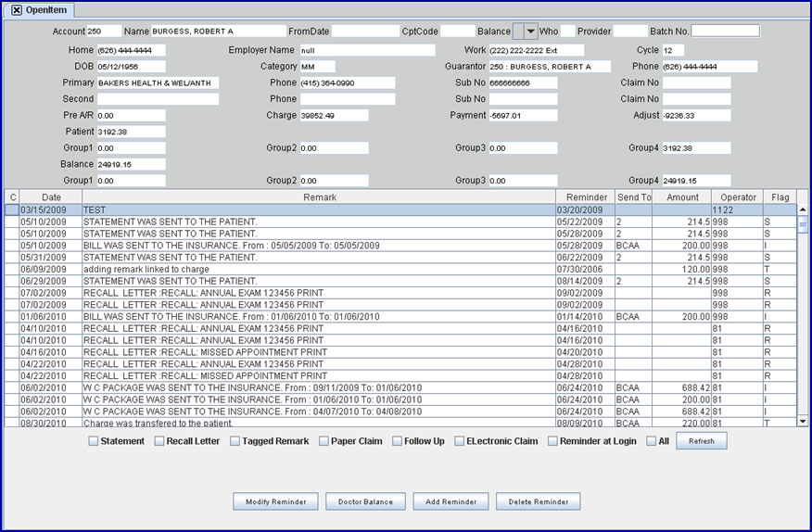Click the Adjust field -9236.33
Screen dimensions: 812x532
[x=696, y=116]
